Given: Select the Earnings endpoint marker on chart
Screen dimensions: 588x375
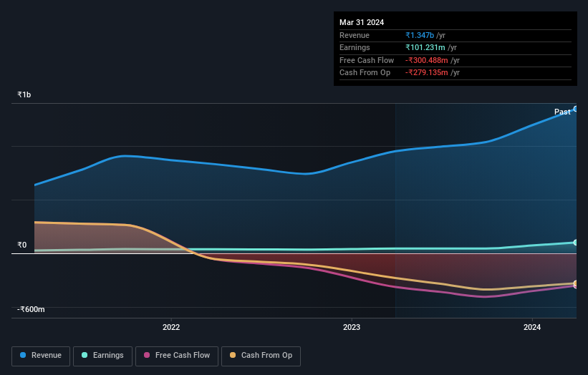Looking at the screenshot, I should [576, 243].
